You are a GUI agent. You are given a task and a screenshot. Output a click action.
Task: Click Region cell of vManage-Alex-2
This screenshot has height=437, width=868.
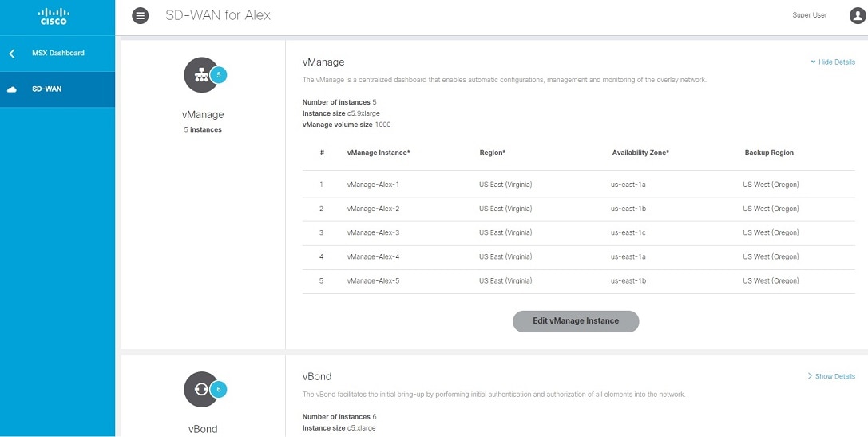pos(506,209)
